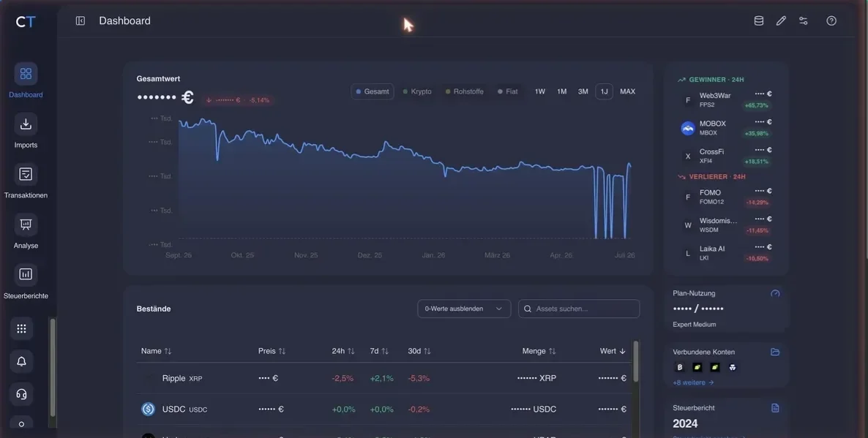868x438 pixels.
Task: Click the pencil edit icon
Action: click(x=781, y=21)
